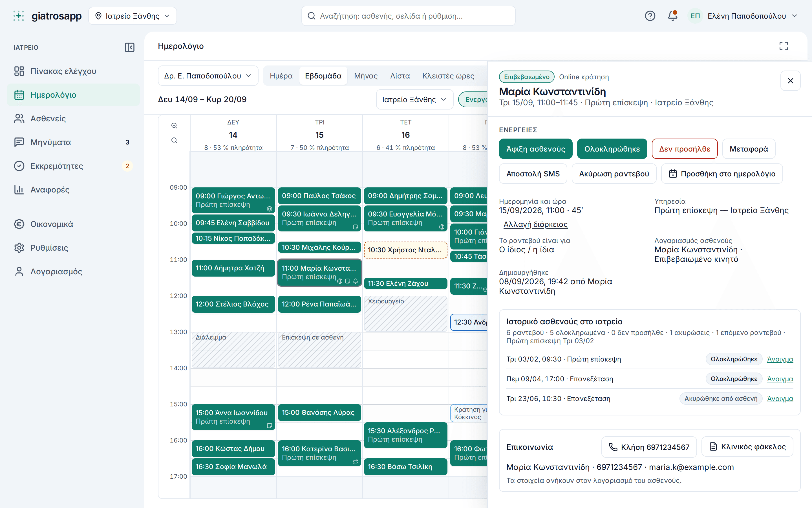Image resolution: width=812 pixels, height=508 pixels.
Task: Open Ιατρείο Ξάνθης calendar filter dropdown
Action: [414, 99]
